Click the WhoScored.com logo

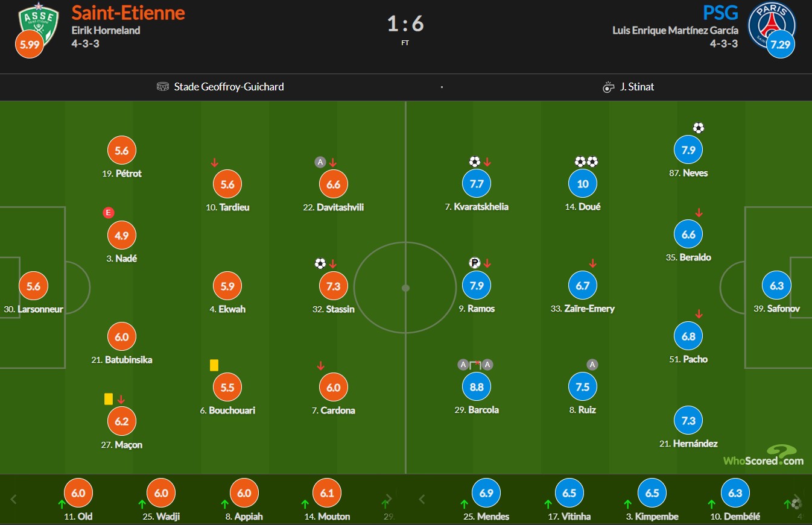tap(764, 455)
